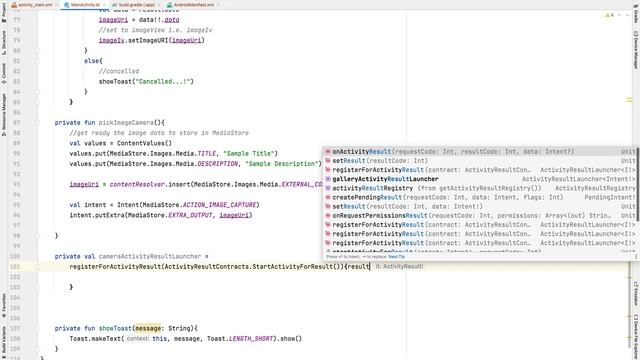This screenshot has width=640, height=360.
Task: Open the Commit tool window
Action: [4, 73]
